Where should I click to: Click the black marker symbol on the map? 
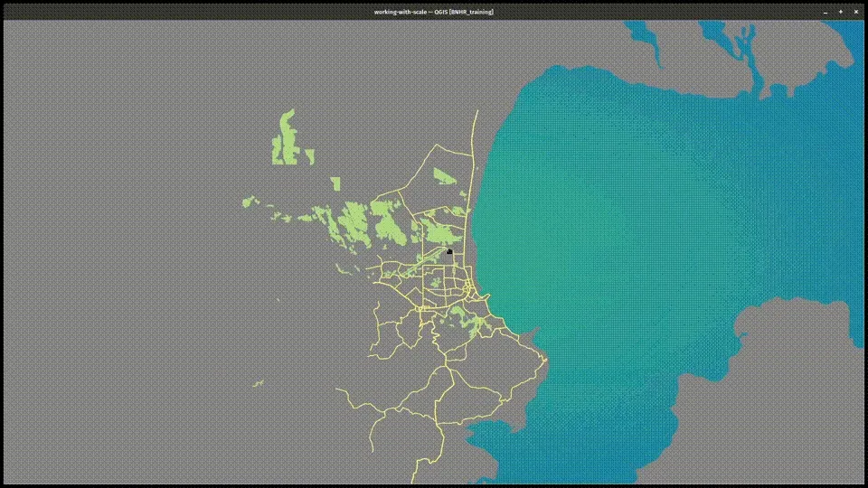tap(449, 251)
